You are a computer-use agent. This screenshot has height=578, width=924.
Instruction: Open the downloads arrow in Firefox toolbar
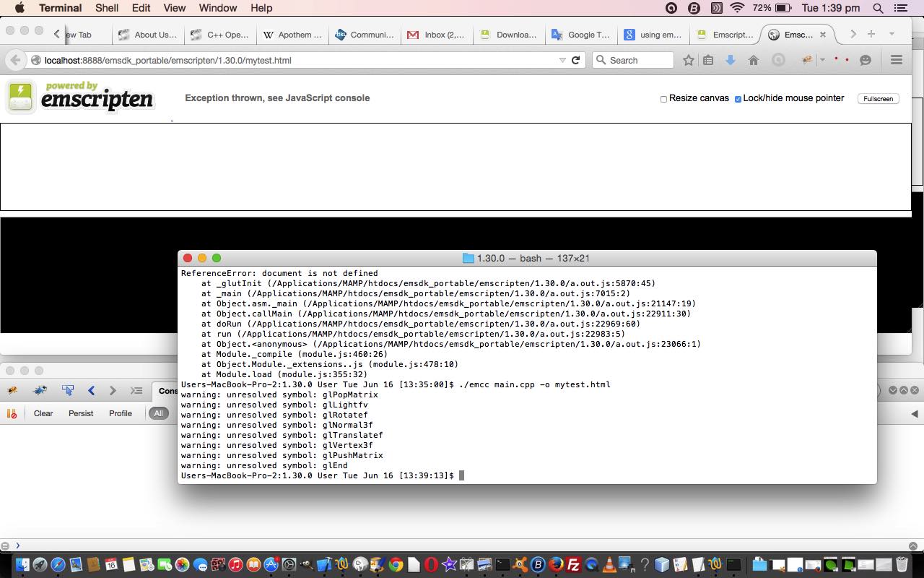click(730, 60)
